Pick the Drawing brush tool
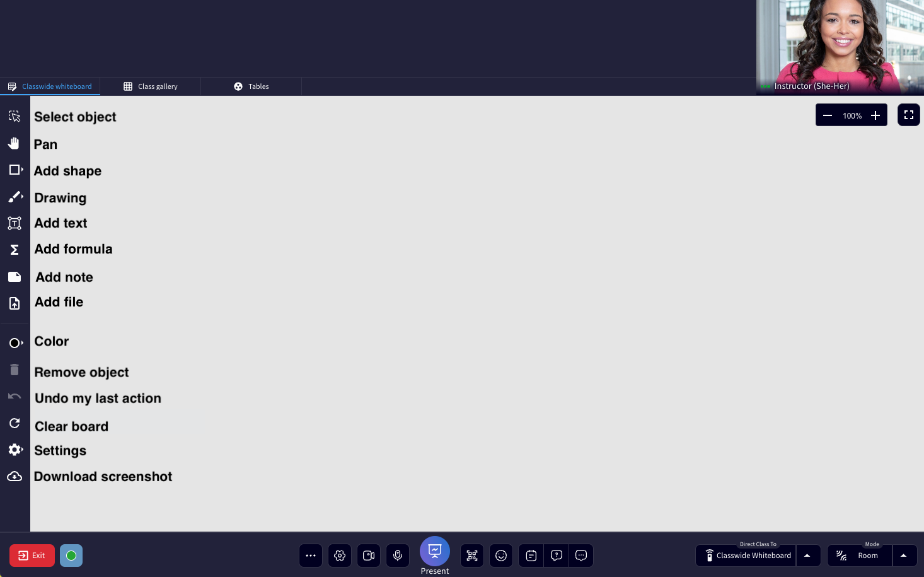The image size is (924, 577). [x=14, y=197]
